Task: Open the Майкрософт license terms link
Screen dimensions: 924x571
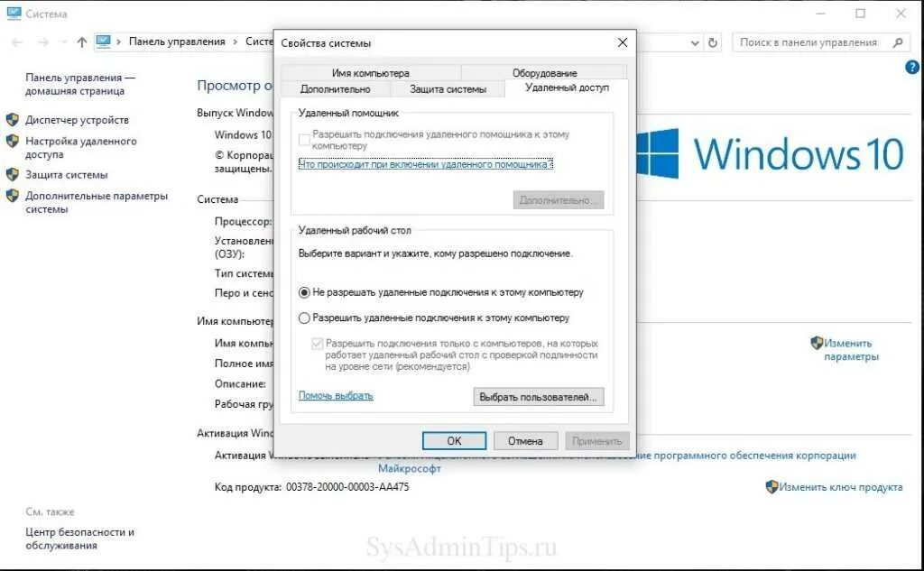Action: pyautogui.click(x=410, y=468)
